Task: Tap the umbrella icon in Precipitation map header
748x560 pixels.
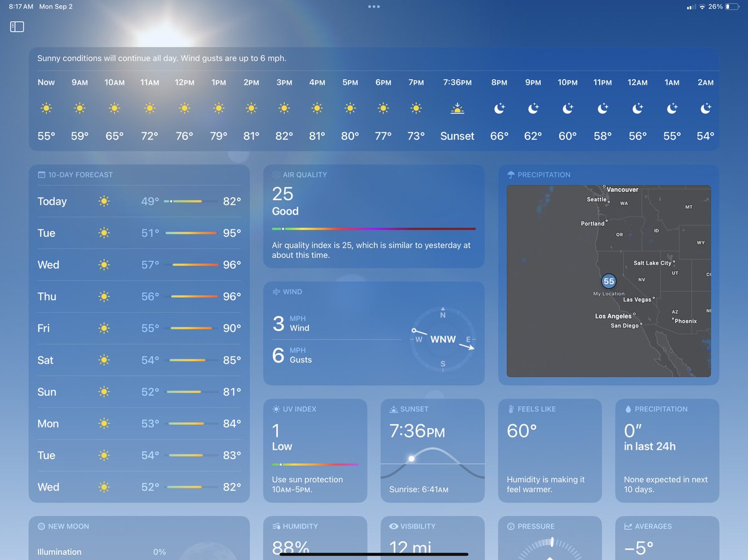Action: [x=511, y=175]
